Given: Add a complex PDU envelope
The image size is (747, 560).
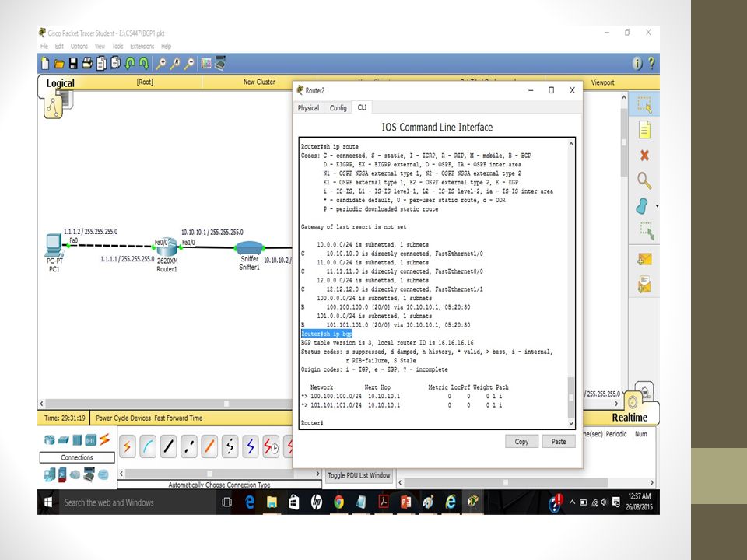Looking at the screenshot, I should point(644,285).
